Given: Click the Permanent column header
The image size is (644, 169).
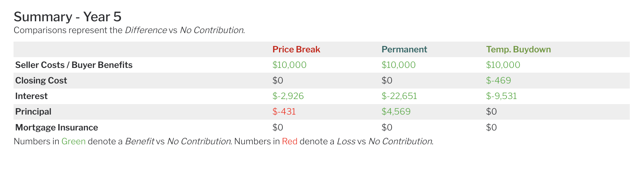Looking at the screenshot, I should pos(404,49).
